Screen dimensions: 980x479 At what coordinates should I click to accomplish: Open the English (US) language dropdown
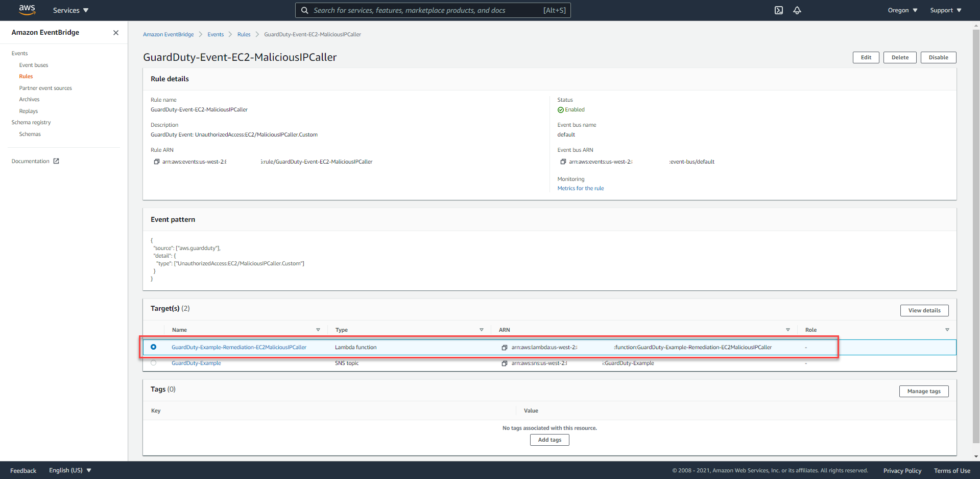click(70, 470)
